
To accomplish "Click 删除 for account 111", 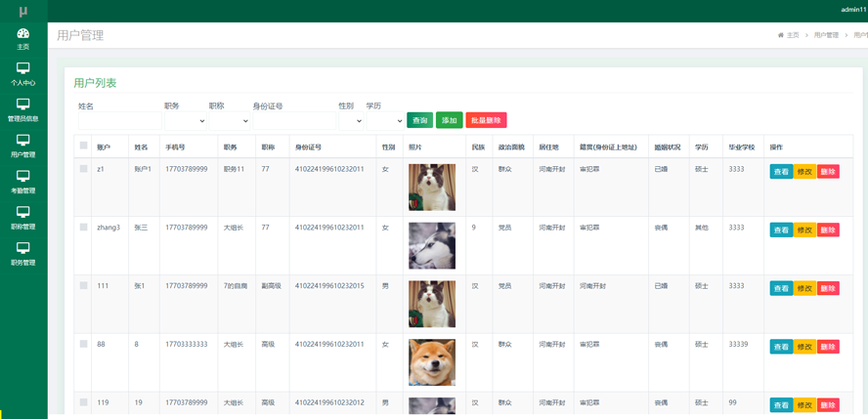I will click(x=828, y=288).
